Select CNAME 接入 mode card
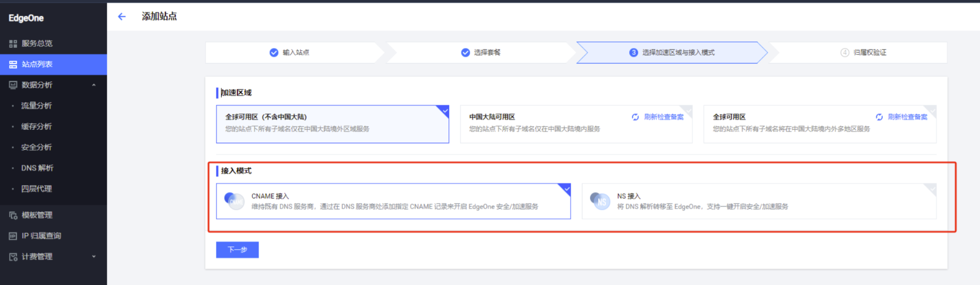The image size is (980, 285). tap(393, 201)
